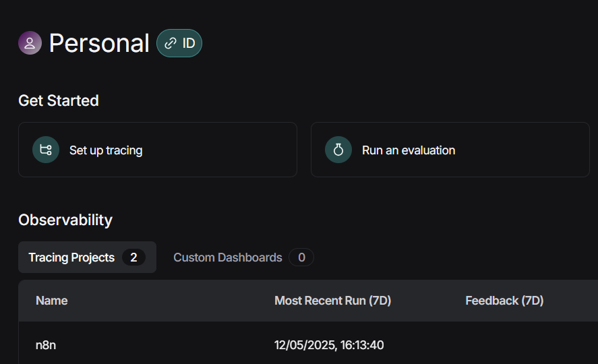Sort by the Name column header
598x364 pixels.
[51, 301]
